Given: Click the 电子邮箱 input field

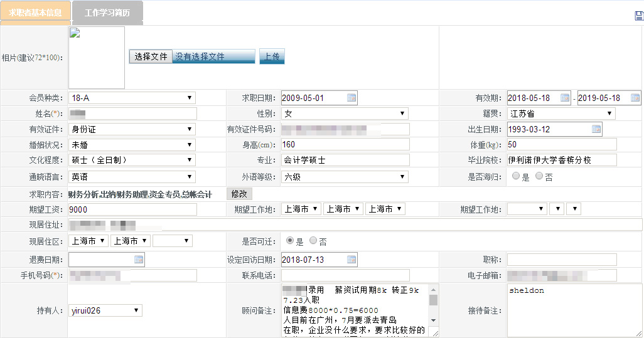Looking at the screenshot, I should click(562, 275).
